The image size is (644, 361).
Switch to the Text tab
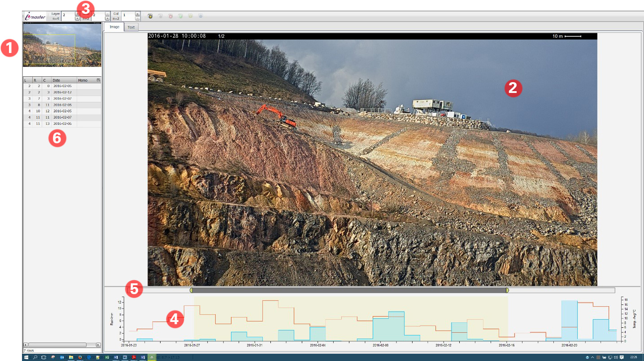click(131, 27)
